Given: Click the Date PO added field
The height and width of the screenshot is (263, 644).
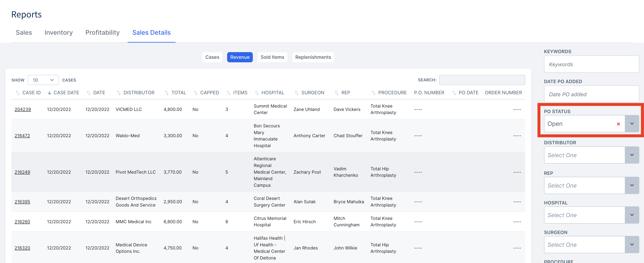Looking at the screenshot, I should pyautogui.click(x=591, y=94).
